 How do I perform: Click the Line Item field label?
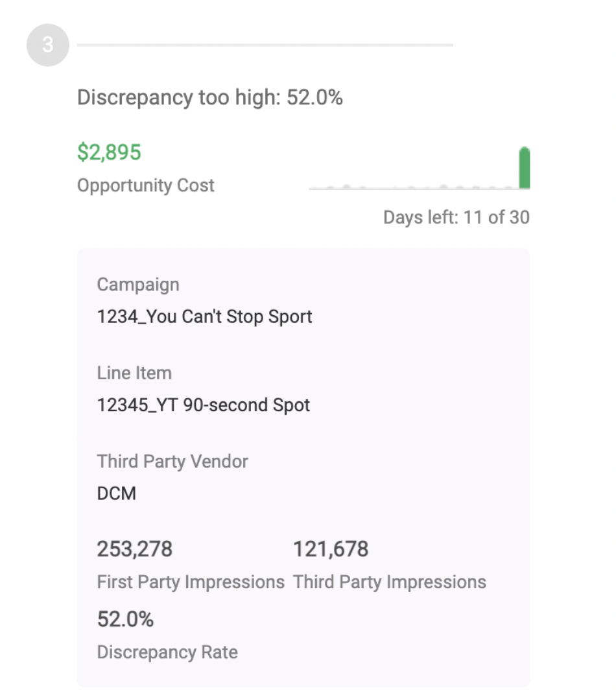[134, 373]
